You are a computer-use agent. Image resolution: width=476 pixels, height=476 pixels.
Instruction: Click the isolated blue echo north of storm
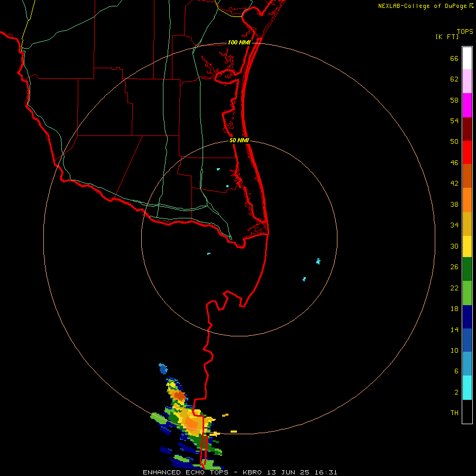pos(163,369)
